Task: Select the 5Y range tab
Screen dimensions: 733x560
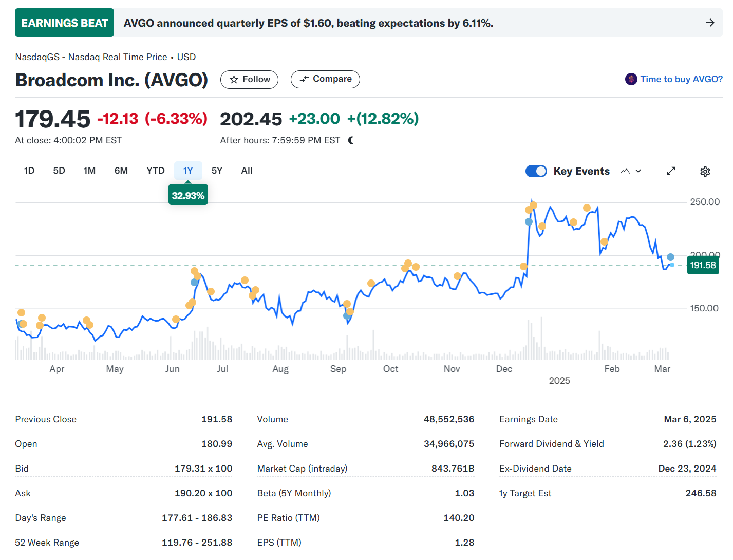Action: click(217, 171)
